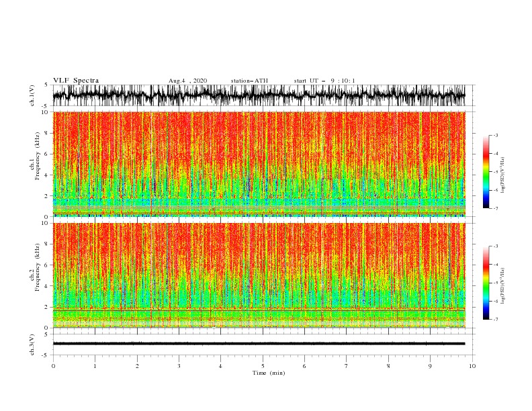Image resolution: width=532 pixels, height=411 pixels.
Task: Click time axis tick label "9"
Action: pyautogui.click(x=430, y=366)
